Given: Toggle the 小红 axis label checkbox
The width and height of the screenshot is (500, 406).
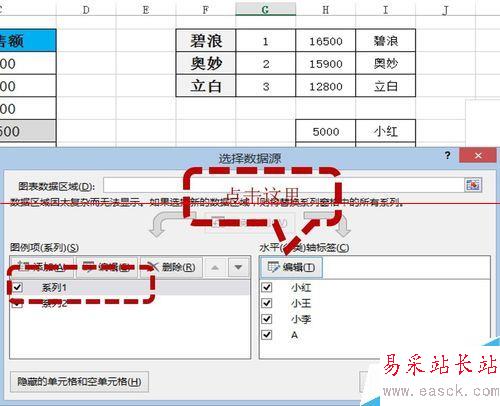Looking at the screenshot, I should (x=267, y=287).
